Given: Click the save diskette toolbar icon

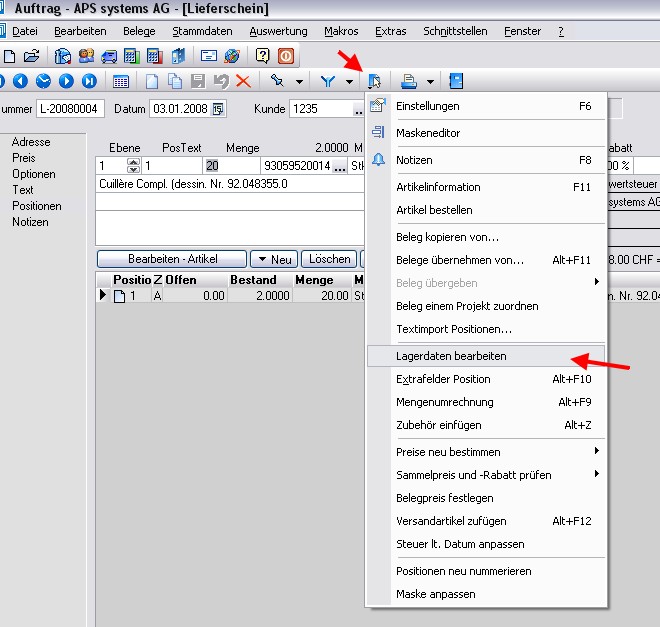Looking at the screenshot, I should tap(197, 81).
